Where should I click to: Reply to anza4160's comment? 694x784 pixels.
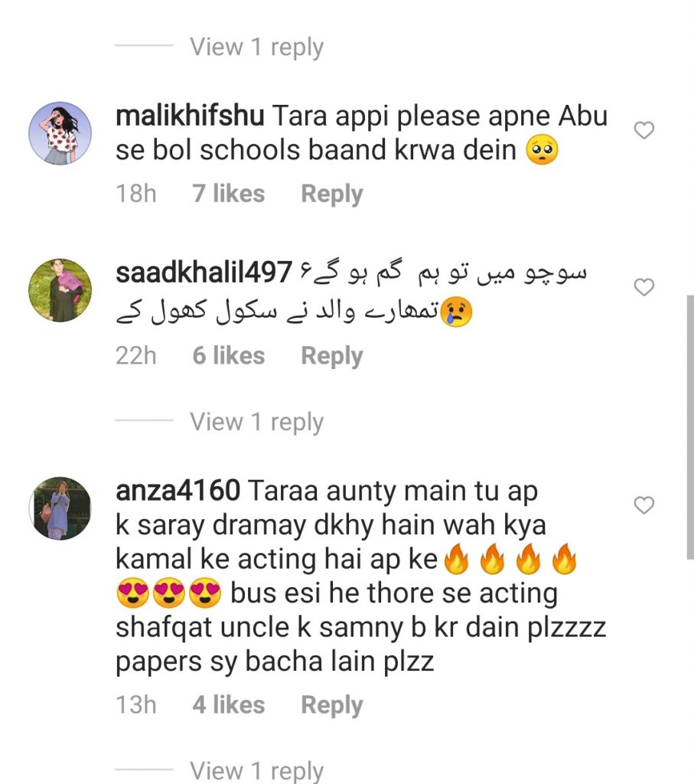332,705
